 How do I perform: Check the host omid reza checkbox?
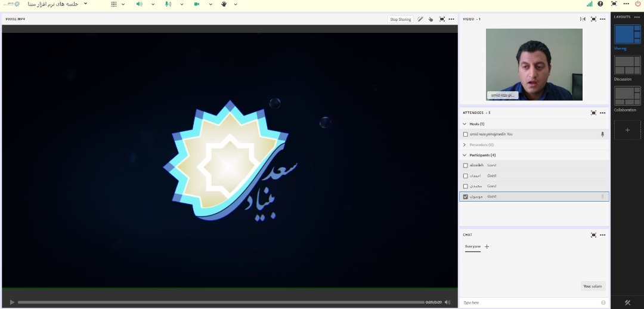click(x=466, y=134)
